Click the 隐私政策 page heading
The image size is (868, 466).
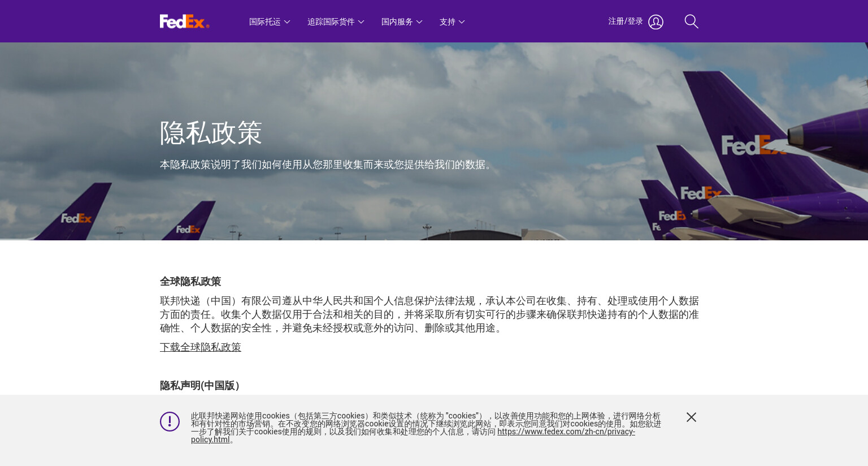(211, 133)
